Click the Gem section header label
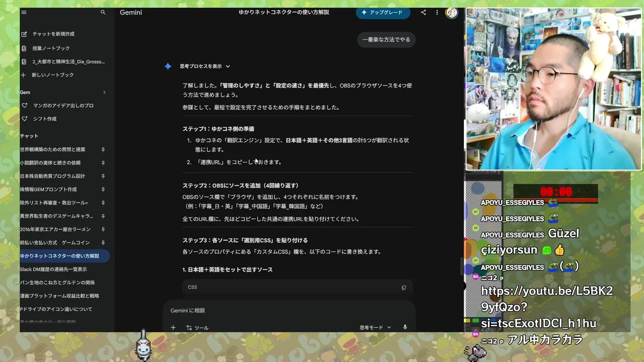This screenshot has width=644, height=362. pyautogui.click(x=25, y=93)
